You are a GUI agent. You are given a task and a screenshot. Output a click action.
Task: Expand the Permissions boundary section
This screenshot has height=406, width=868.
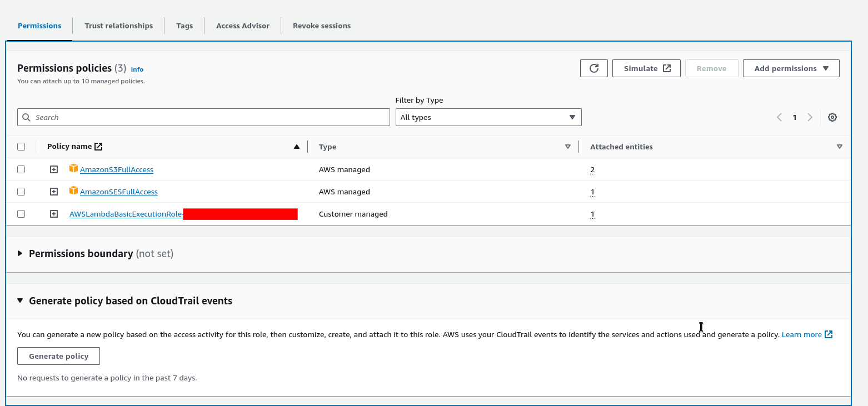click(20, 253)
